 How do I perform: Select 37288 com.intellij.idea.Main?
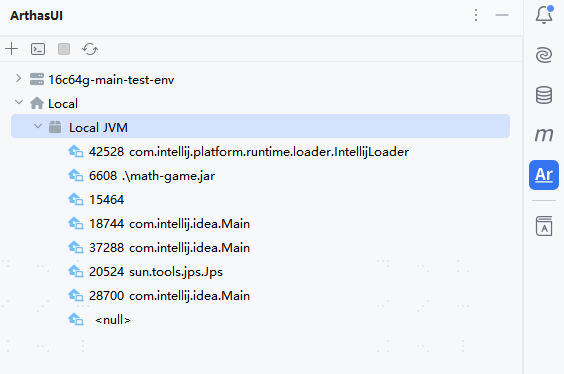tap(169, 248)
